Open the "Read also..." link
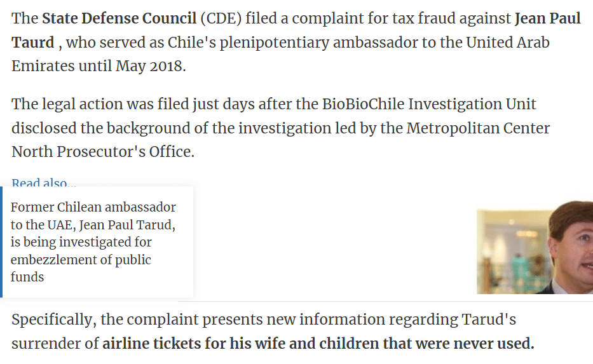593x364 pixels. (x=43, y=182)
